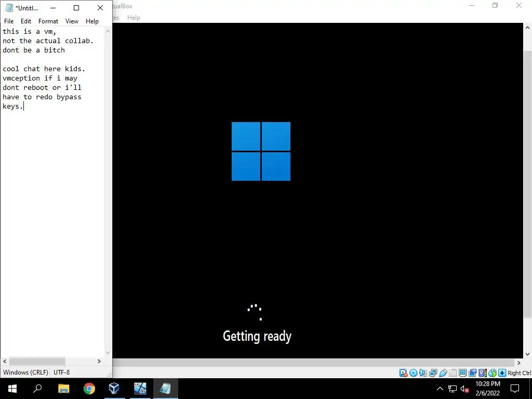The image size is (532, 399).
Task: Click the muted volume tray icon
Action: tap(464, 389)
